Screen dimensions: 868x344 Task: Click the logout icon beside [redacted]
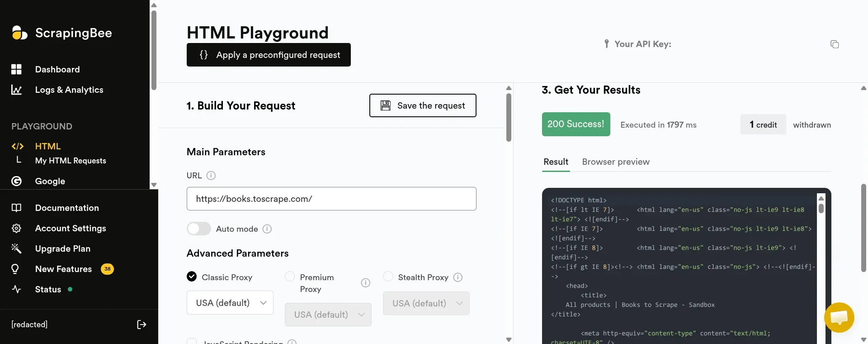pyautogui.click(x=142, y=325)
